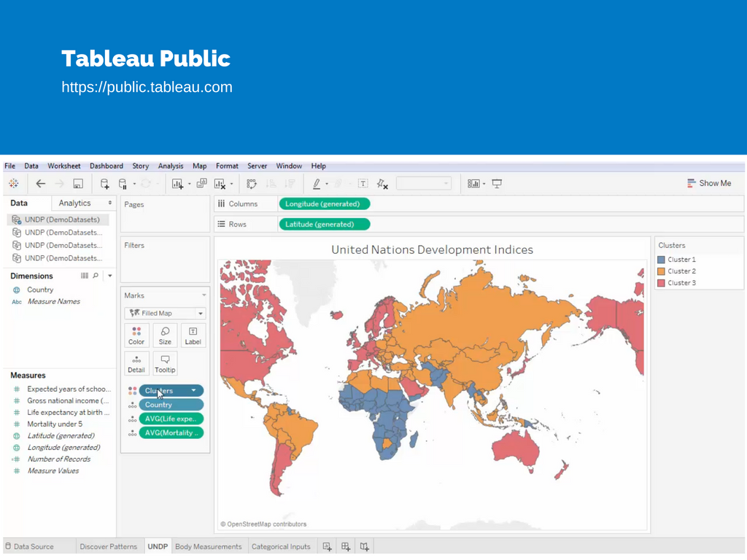Open the Worksheet menu
The height and width of the screenshot is (560, 747).
(x=64, y=166)
